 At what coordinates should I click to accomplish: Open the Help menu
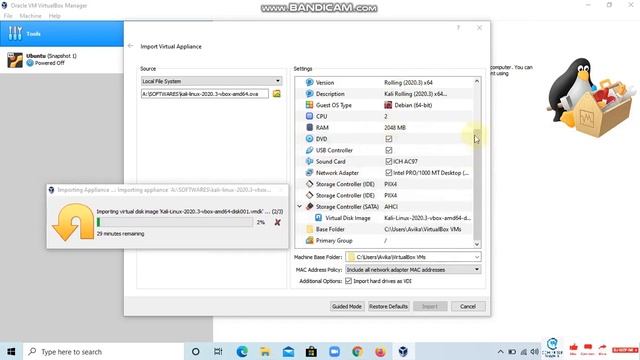[54, 16]
